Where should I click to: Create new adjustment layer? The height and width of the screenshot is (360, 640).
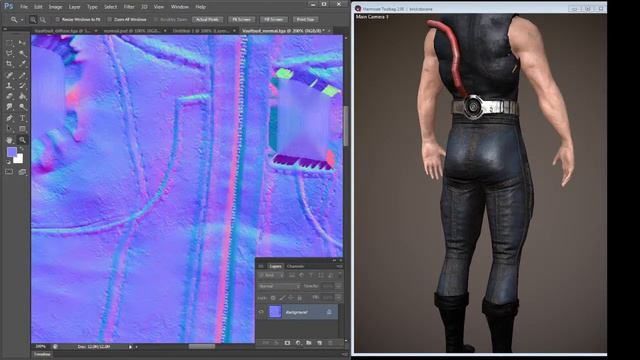[x=298, y=343]
